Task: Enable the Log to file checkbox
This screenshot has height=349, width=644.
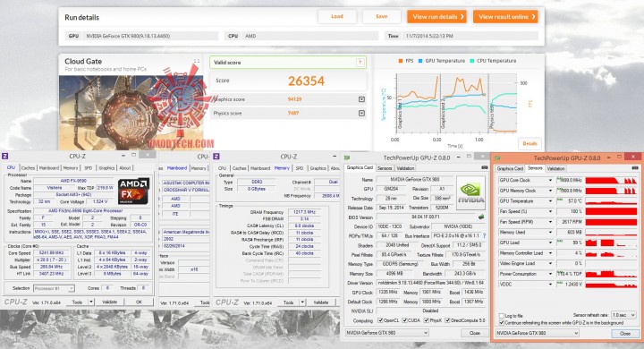Action: [x=502, y=316]
